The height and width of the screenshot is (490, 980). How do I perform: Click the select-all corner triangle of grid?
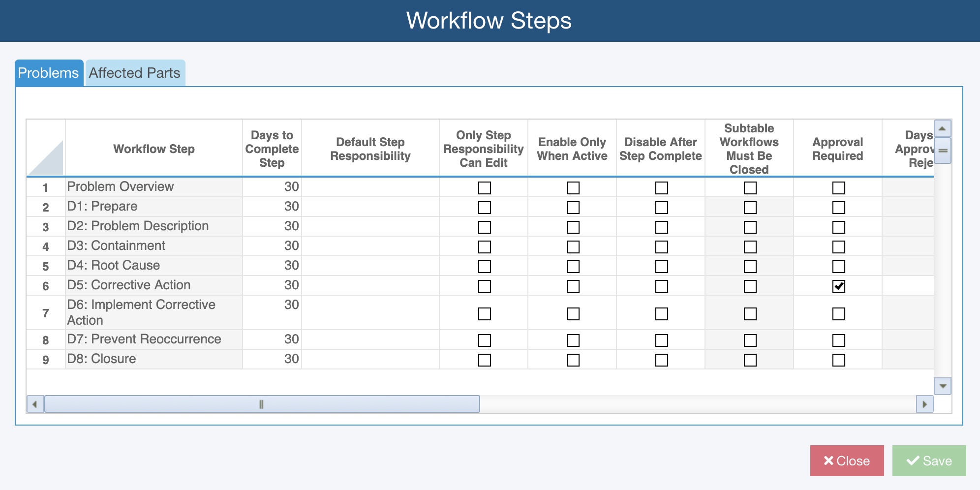pos(46,157)
